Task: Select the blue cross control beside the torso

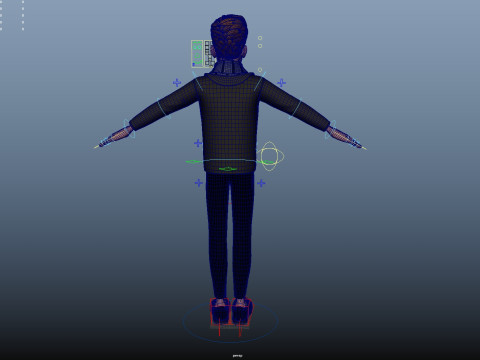Action: point(198,143)
